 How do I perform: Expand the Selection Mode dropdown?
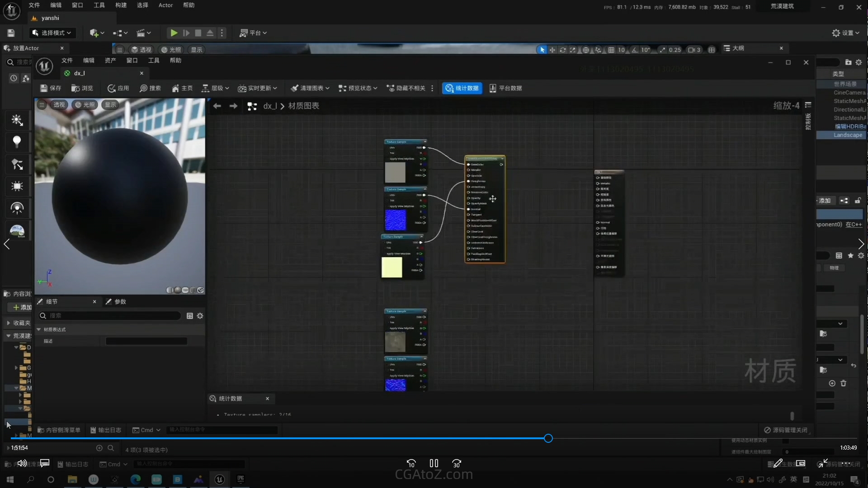pos(52,33)
